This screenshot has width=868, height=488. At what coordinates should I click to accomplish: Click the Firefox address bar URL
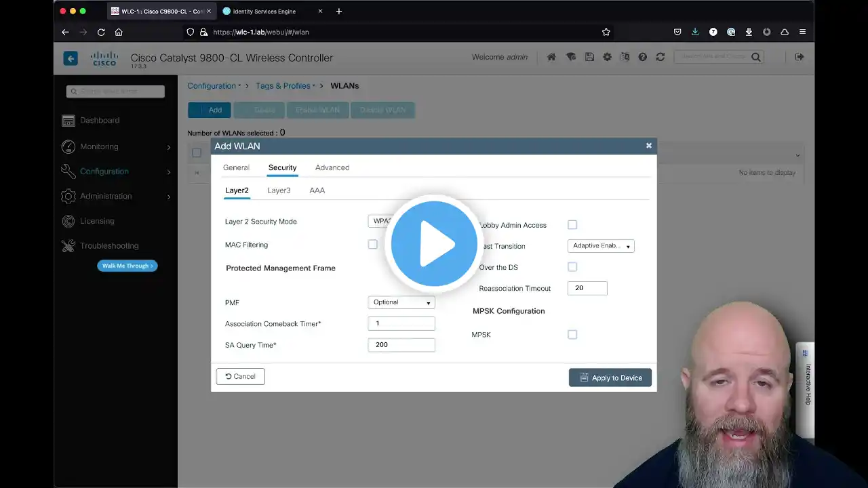pyautogui.click(x=261, y=32)
